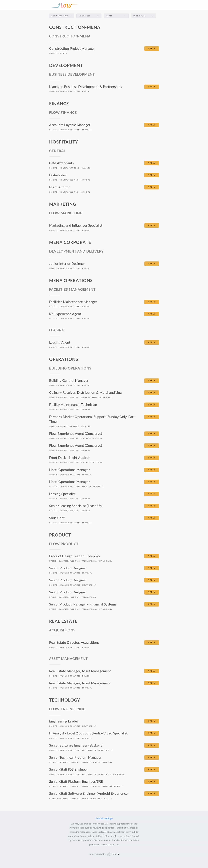208x868 pixels.
Task: Open the Night Auditor job listing
Action: (x=59, y=187)
